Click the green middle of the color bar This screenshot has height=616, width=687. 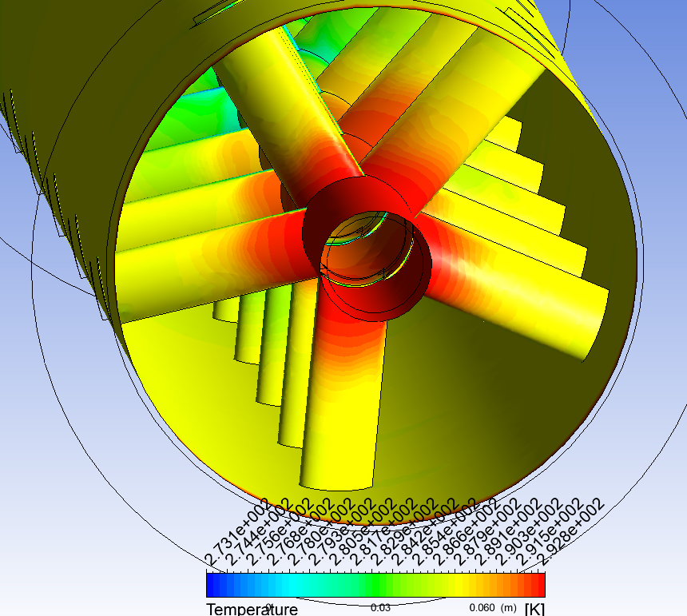375,584
